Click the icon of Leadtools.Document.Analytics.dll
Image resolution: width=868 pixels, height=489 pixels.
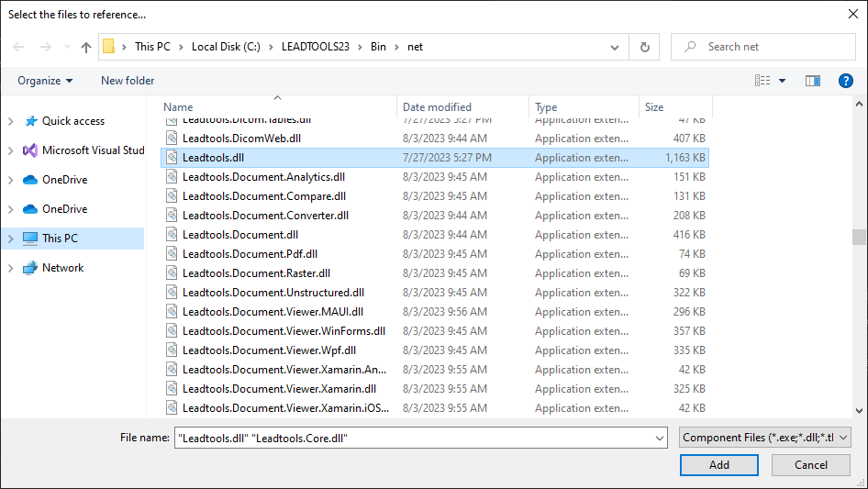coord(172,177)
